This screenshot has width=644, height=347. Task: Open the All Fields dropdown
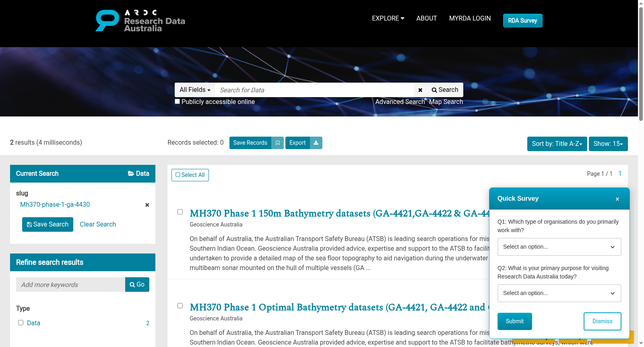[195, 90]
